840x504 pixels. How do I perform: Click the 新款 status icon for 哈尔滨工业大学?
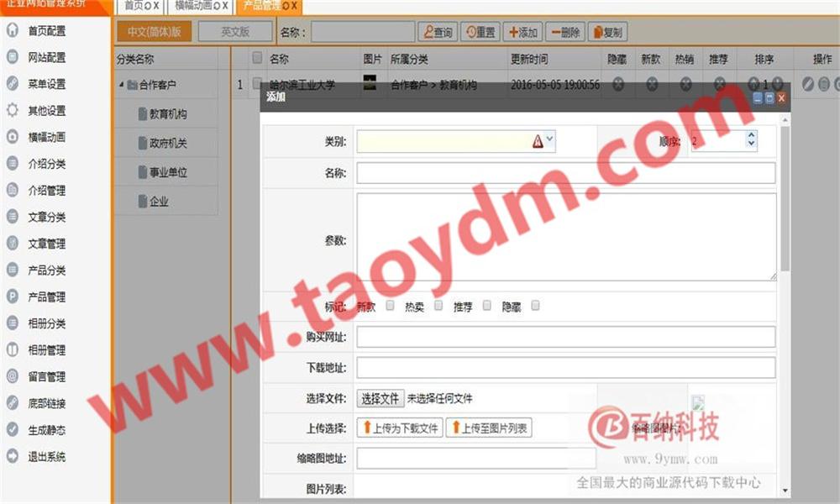652,84
